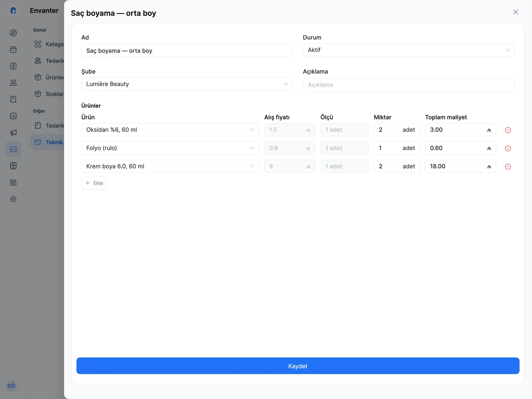The width and height of the screenshot is (532, 399).
Task: Open the DÖ user avatar
Action: [11, 386]
